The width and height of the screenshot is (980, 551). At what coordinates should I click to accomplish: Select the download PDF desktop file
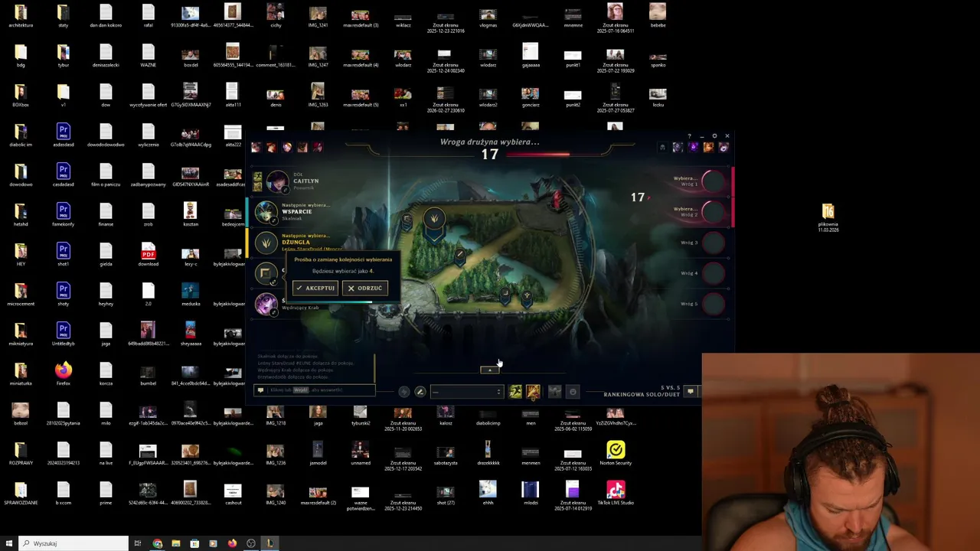pyautogui.click(x=148, y=255)
